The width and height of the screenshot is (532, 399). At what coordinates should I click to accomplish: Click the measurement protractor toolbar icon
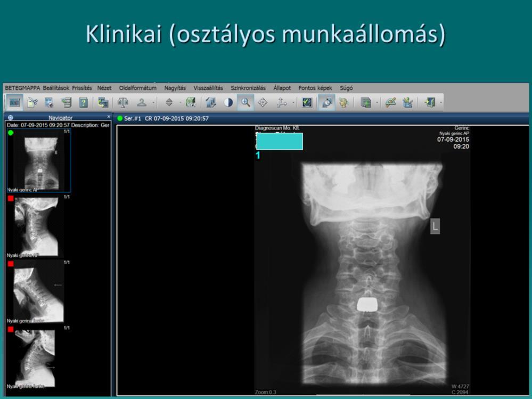tap(390, 102)
